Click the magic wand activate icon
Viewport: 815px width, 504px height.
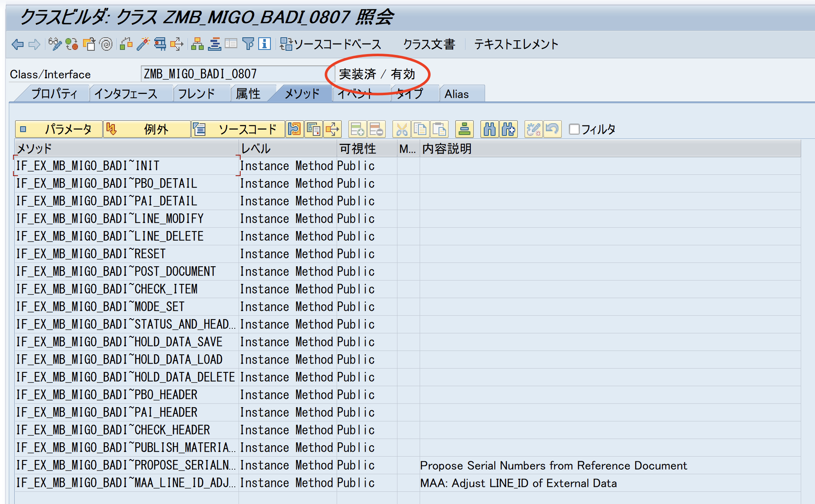coord(143,44)
